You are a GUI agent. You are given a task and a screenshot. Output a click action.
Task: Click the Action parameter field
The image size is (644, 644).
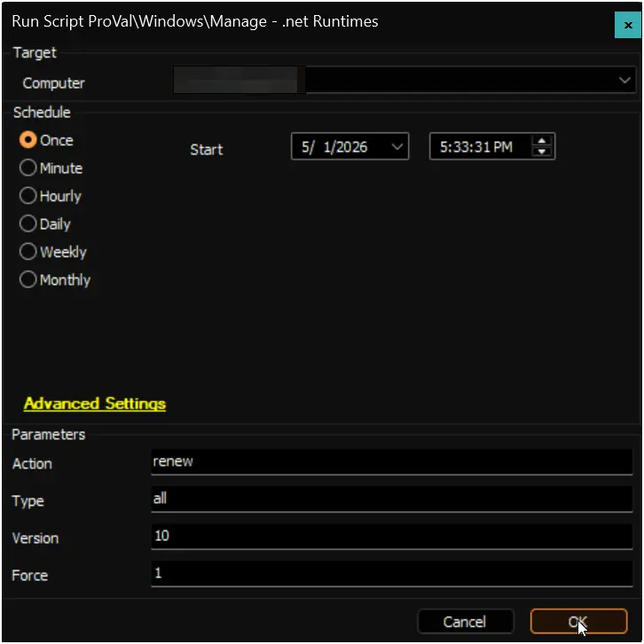pyautogui.click(x=392, y=462)
